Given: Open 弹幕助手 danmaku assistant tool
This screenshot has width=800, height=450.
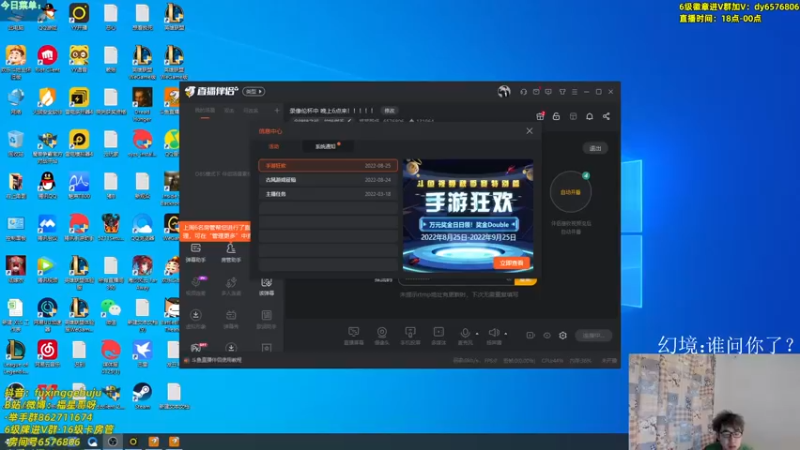Looking at the screenshot, I should [x=196, y=253].
